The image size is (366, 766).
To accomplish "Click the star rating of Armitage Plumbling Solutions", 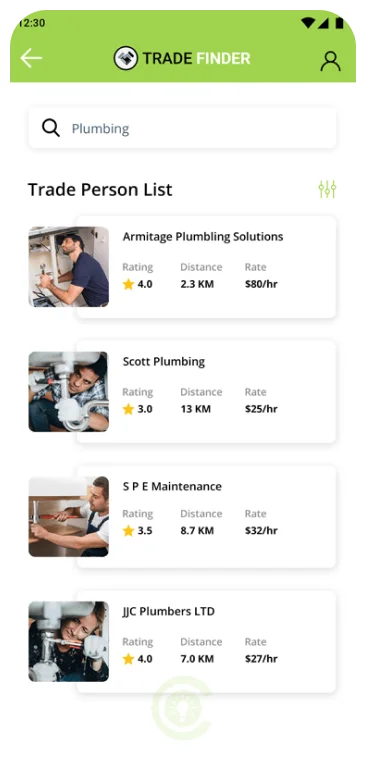I will [x=138, y=284].
